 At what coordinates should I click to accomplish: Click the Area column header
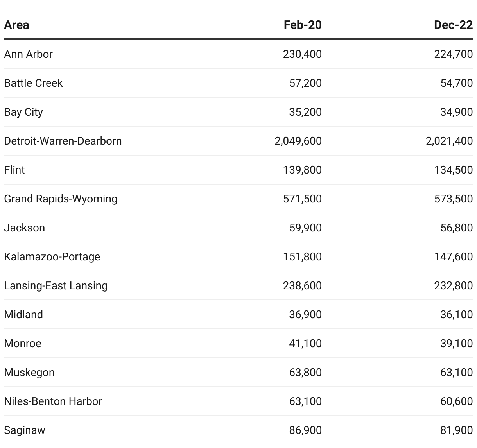[16, 25]
